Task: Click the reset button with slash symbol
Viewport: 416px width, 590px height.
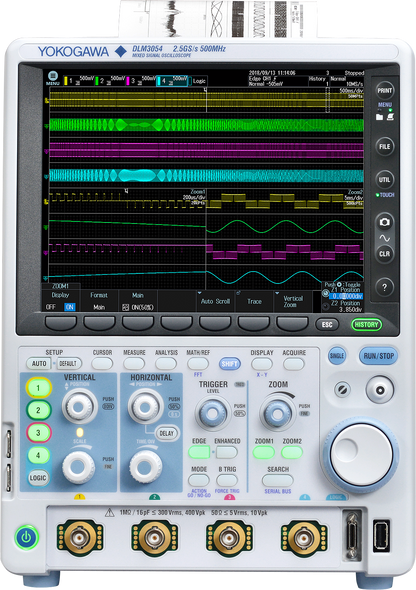Action: (x=342, y=390)
